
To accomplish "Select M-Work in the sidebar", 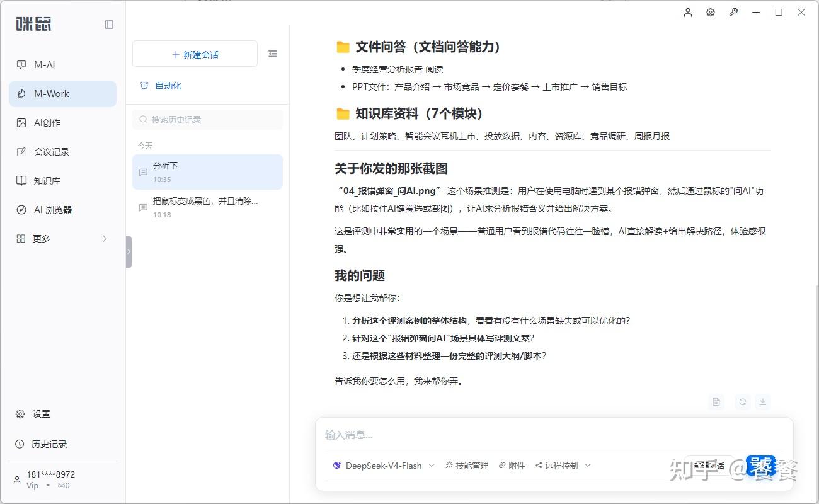I will coord(62,94).
